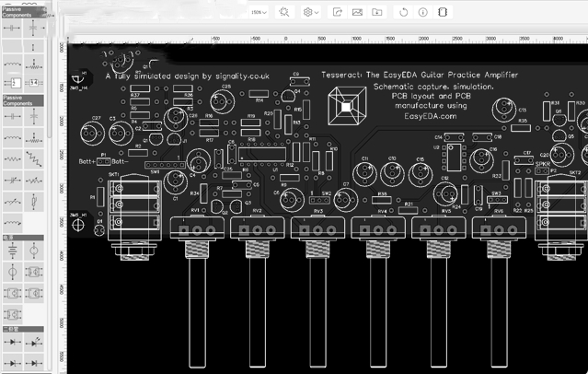Screen dimensions: 588x374
Task: Click the Tesseract title text on PCB
Action: [x=420, y=75]
